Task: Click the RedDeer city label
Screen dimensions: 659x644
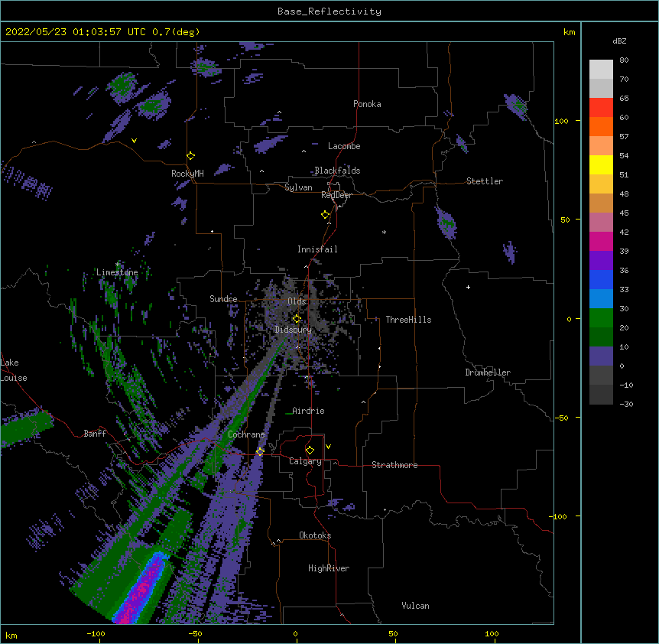Action: (336, 195)
